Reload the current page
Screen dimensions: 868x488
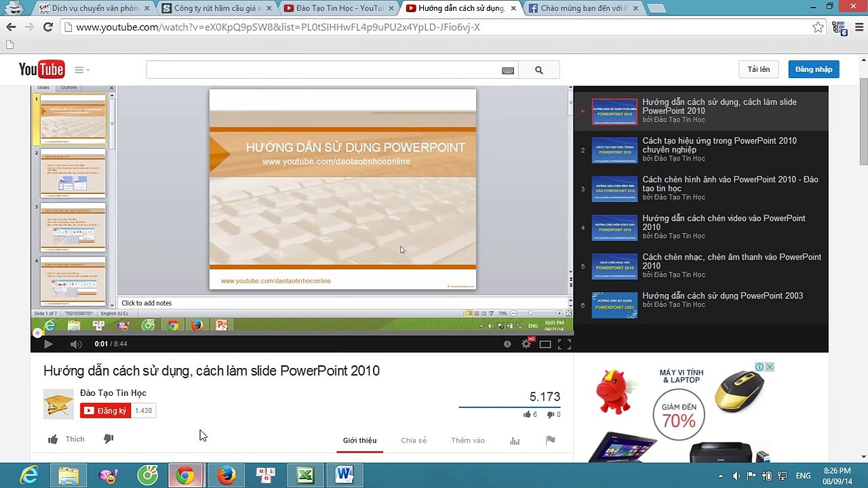click(47, 27)
